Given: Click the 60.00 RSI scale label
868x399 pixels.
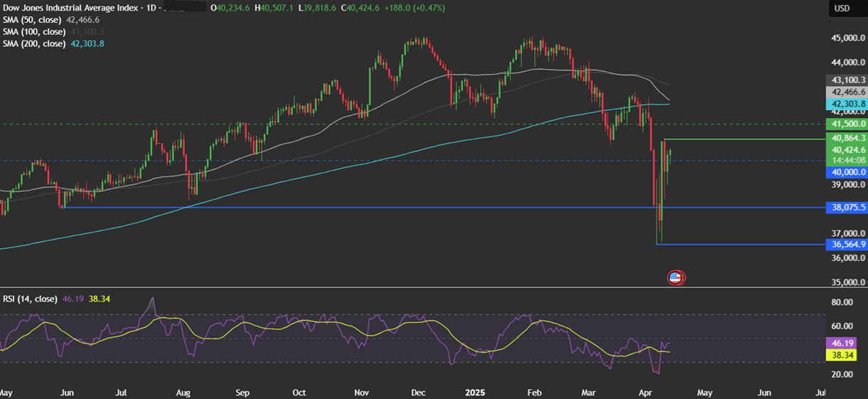Looking at the screenshot, I should [x=842, y=326].
